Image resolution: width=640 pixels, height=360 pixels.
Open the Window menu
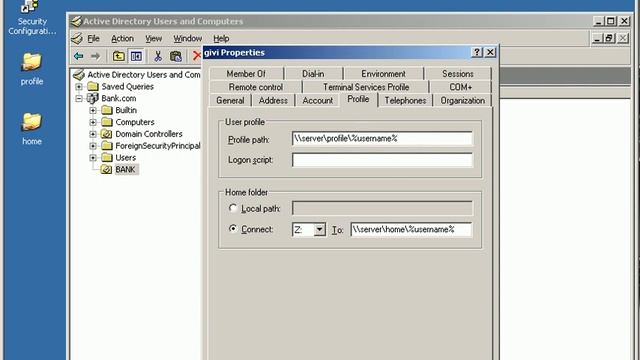pyautogui.click(x=187, y=38)
